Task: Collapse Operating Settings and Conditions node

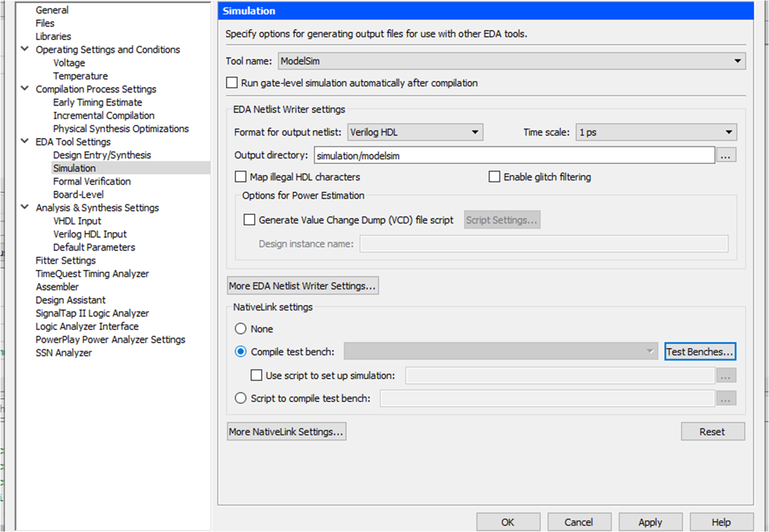Action: [x=25, y=49]
